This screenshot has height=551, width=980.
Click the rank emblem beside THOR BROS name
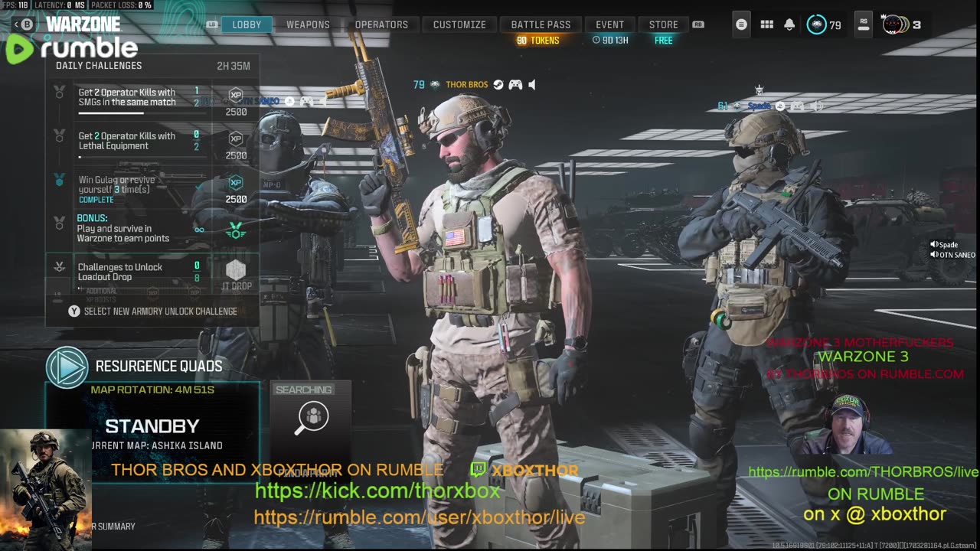[435, 85]
